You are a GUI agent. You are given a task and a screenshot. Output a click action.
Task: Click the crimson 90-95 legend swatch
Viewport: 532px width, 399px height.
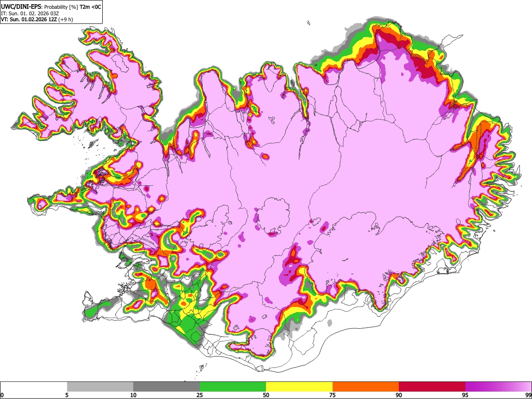tap(432, 387)
